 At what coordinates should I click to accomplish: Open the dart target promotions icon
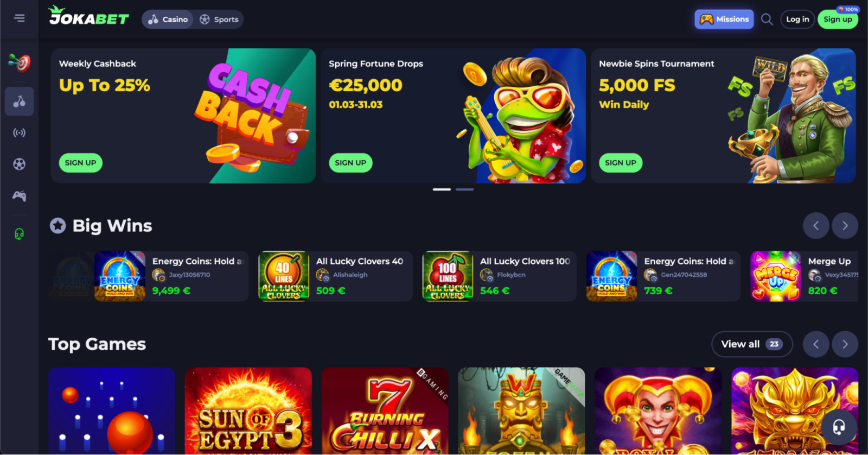point(20,63)
